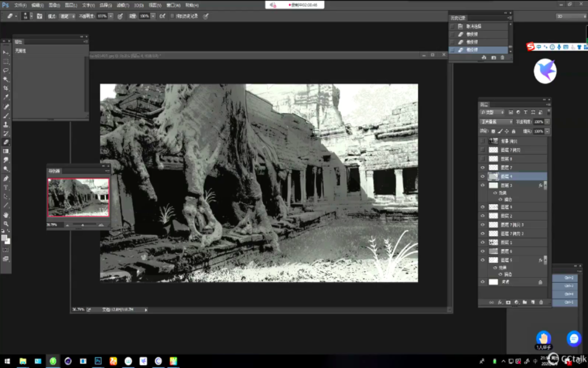Image resolution: width=588 pixels, height=368 pixels.
Task: Select the Clone Stamp tool
Action: pos(6,124)
